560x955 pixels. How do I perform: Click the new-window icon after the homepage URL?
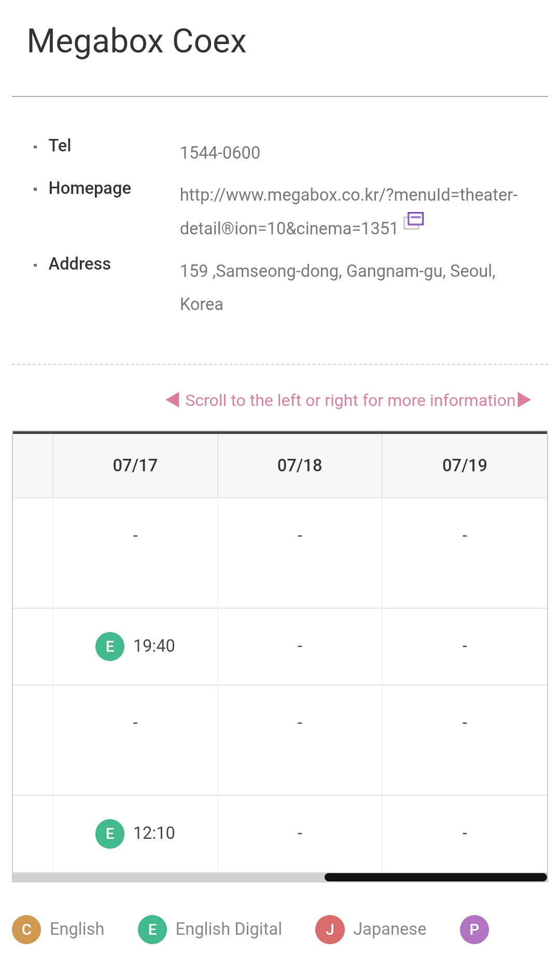coord(414,221)
